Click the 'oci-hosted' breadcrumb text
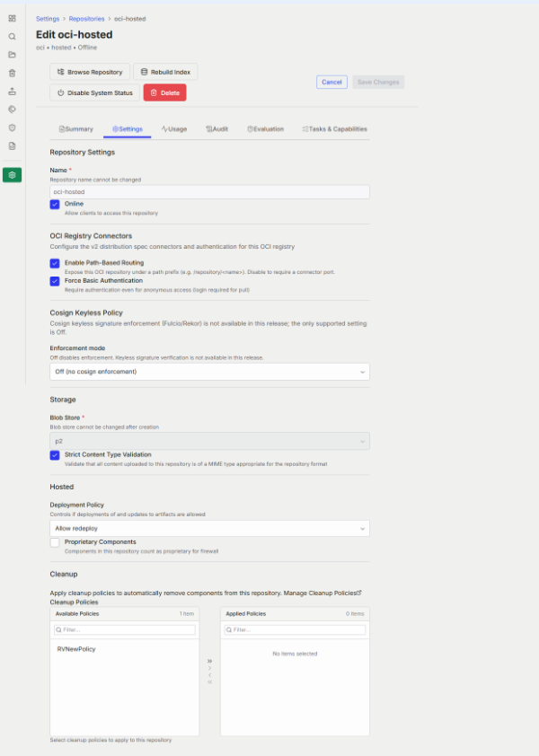Viewport: 539px width, 756px height. point(129,19)
